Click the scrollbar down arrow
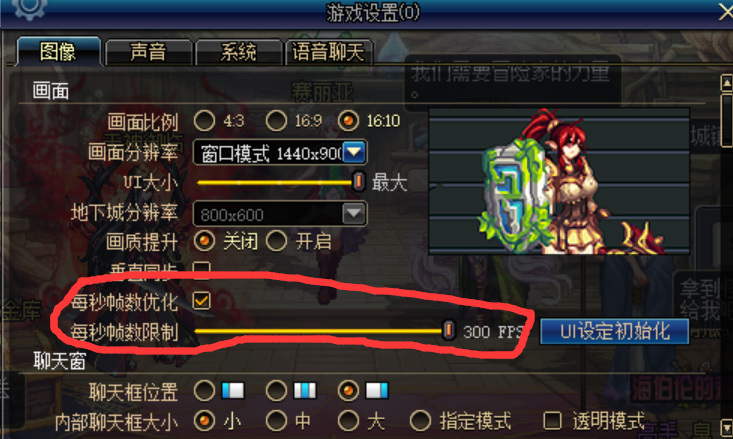 [726, 426]
